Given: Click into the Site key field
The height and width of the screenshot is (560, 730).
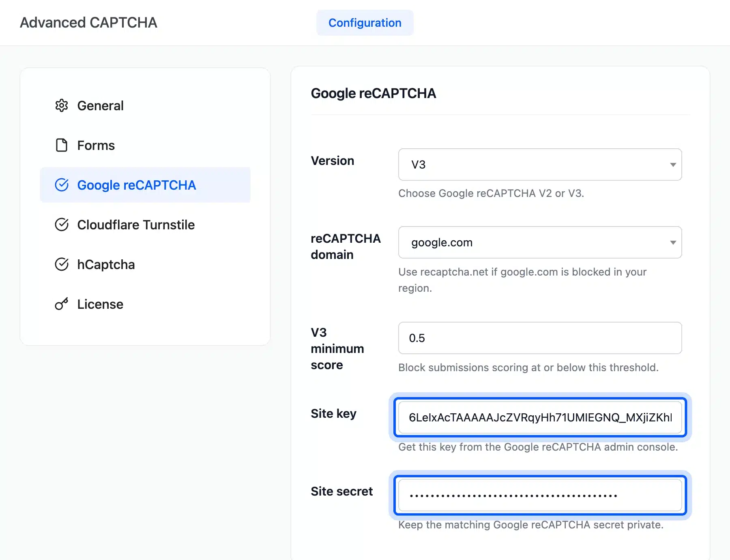Looking at the screenshot, I should (540, 417).
